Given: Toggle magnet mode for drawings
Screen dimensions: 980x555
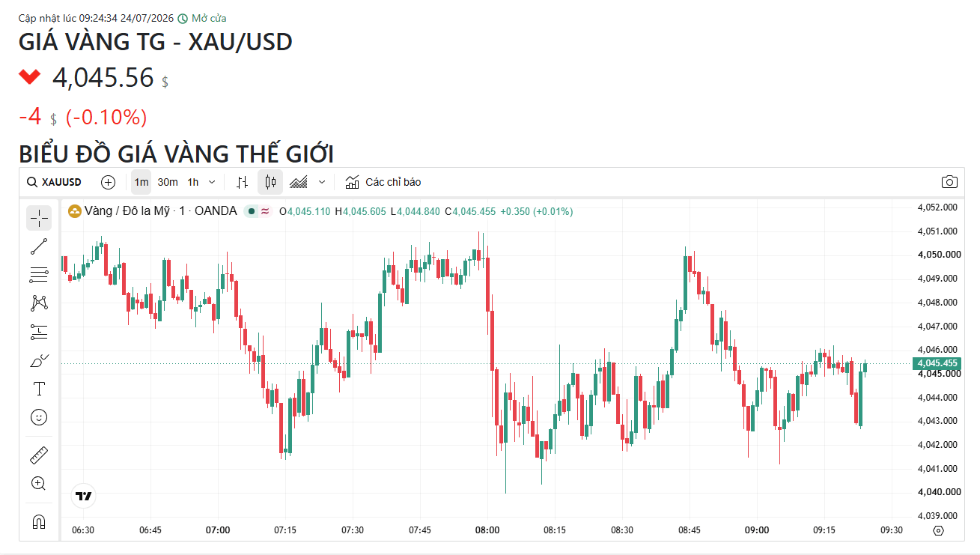Looking at the screenshot, I should [39, 521].
